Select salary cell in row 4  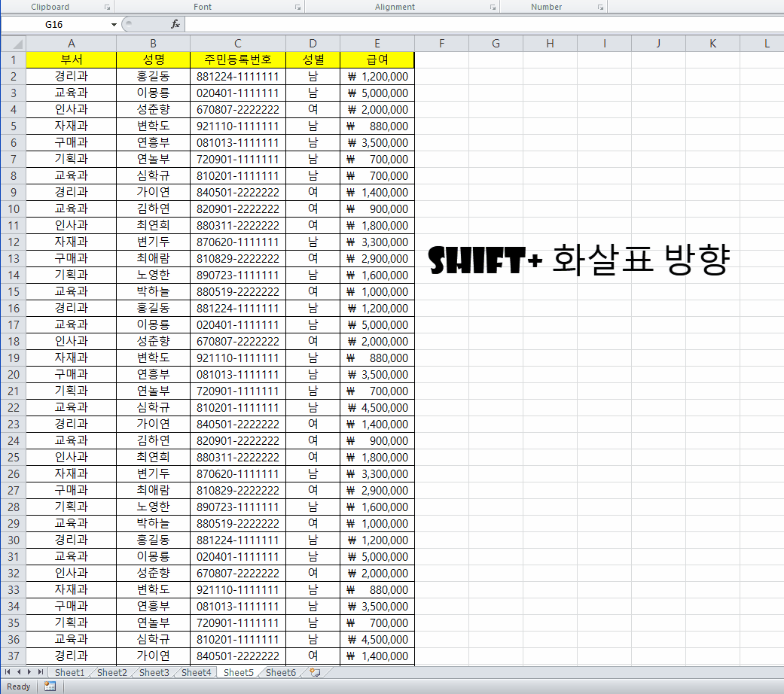coord(377,109)
